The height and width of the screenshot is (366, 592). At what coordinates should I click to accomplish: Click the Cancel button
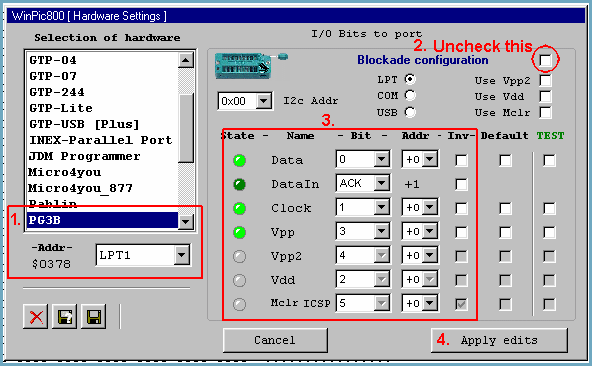click(x=275, y=340)
